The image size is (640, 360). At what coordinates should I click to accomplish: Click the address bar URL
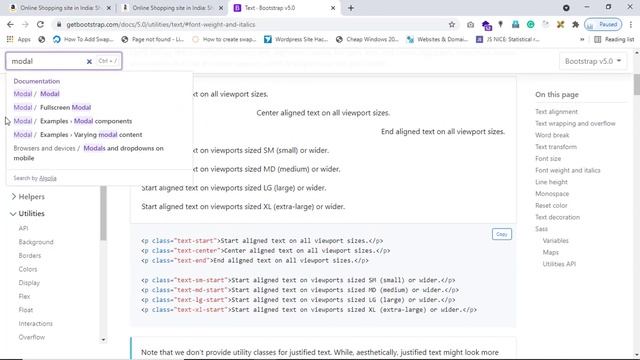[161, 24]
